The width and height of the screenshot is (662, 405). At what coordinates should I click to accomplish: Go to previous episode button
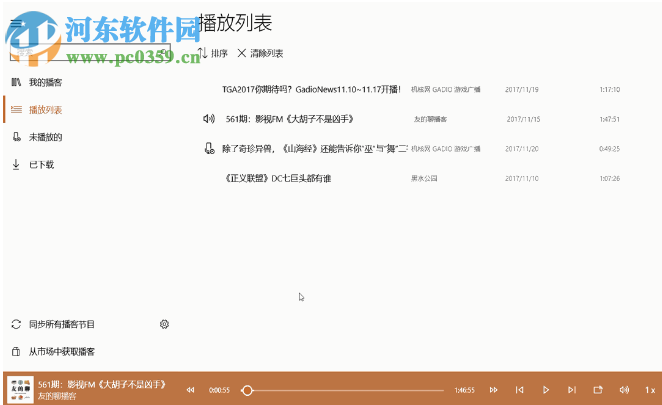point(520,390)
